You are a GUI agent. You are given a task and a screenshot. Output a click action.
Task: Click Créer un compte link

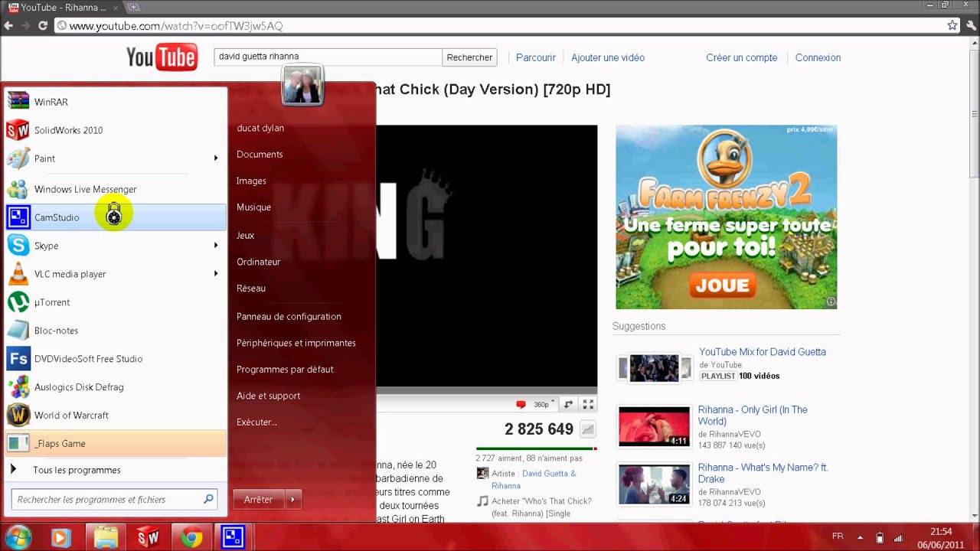pyautogui.click(x=741, y=57)
